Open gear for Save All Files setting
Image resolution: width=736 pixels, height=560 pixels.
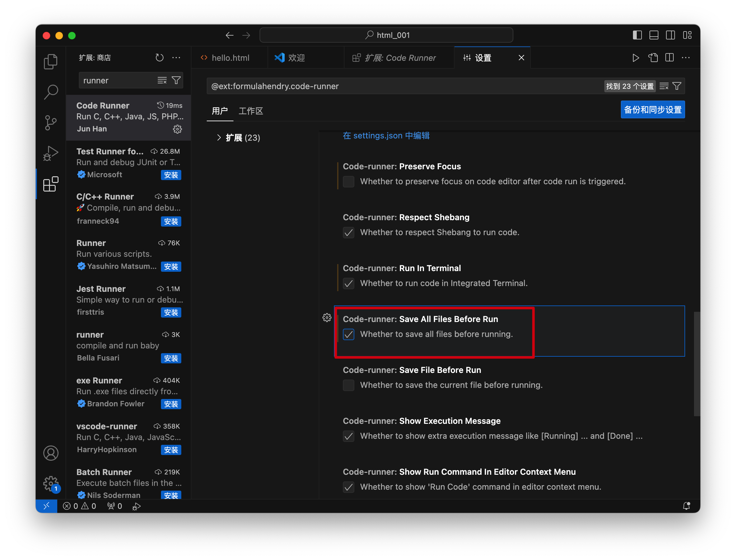(327, 317)
